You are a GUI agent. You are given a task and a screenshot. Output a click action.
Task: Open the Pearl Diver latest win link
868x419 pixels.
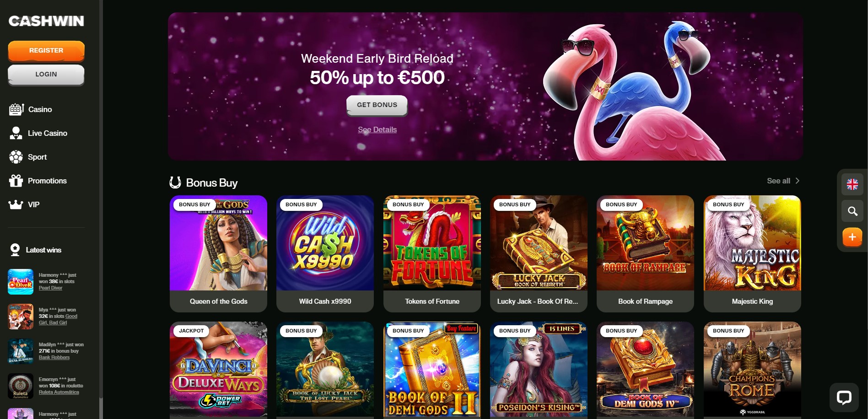point(50,288)
